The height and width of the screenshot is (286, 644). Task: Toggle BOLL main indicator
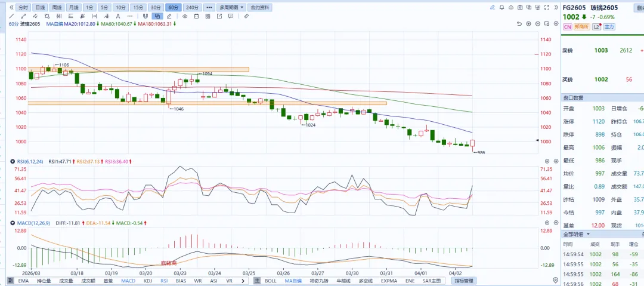click(x=270, y=281)
